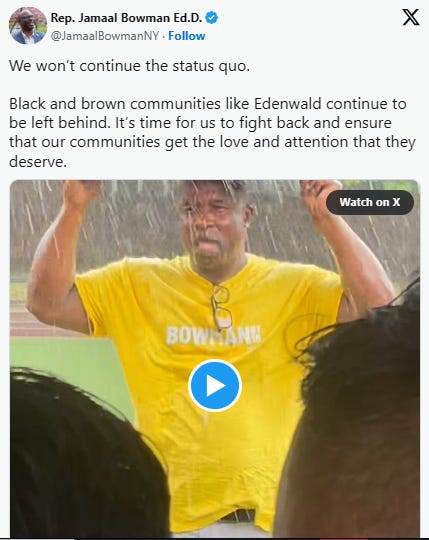Click the word "deserve." ending the tweet
The width and height of the screenshot is (429, 540).
click(x=38, y=162)
